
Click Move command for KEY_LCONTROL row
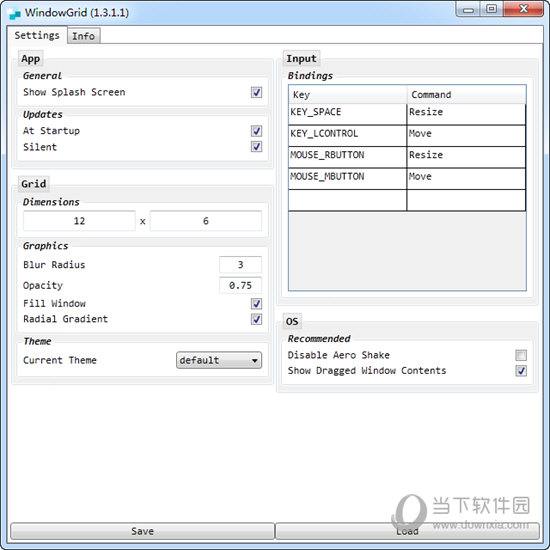click(x=466, y=136)
